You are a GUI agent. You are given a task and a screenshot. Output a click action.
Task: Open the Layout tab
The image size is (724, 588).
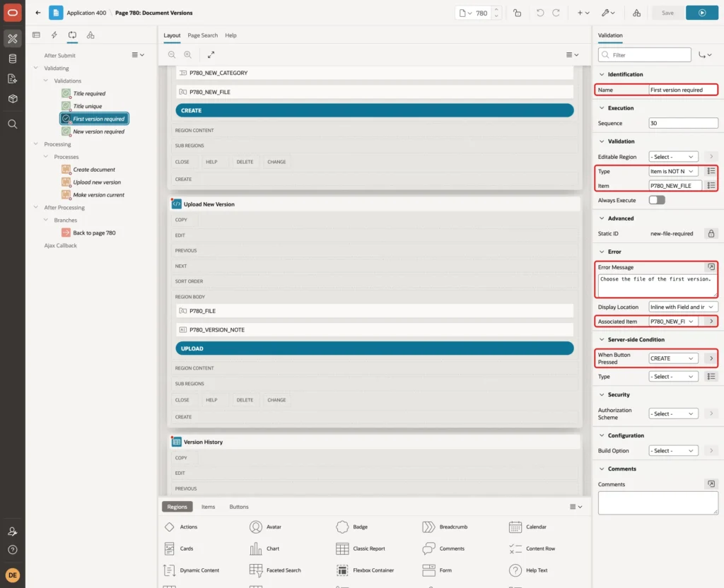(172, 35)
